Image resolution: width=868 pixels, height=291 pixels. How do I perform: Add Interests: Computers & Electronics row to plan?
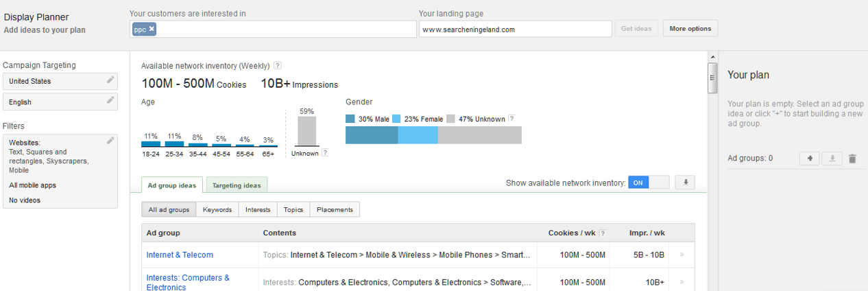pos(682,282)
